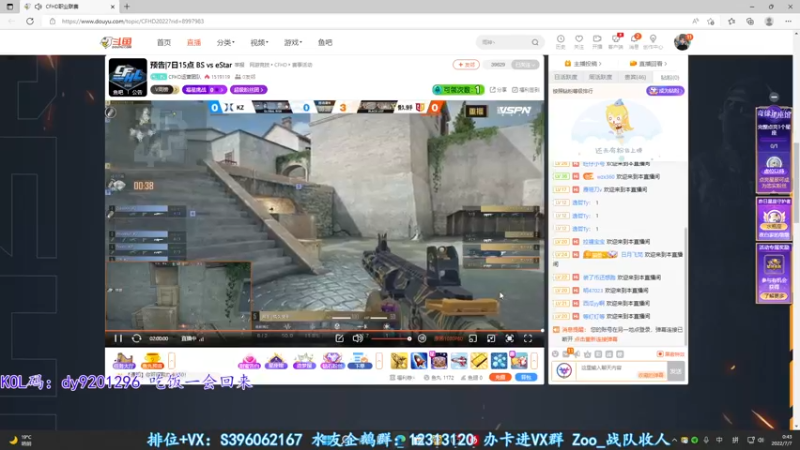Open the 消息 notification bell
Screen dimensions: 800x450
pyautogui.click(x=634, y=41)
